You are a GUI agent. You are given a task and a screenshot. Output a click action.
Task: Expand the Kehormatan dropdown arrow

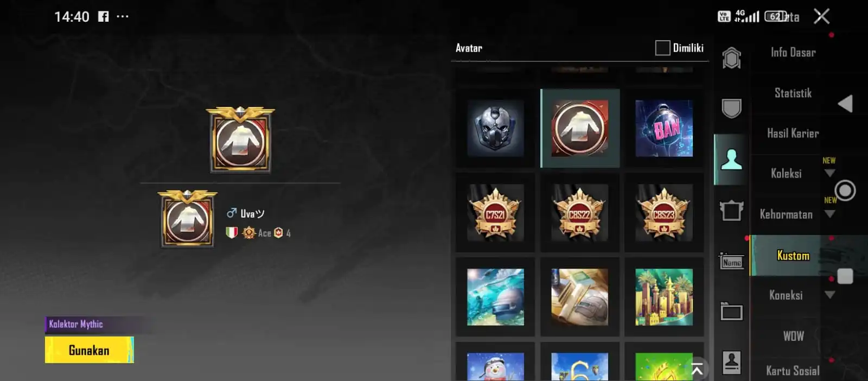[x=829, y=214]
